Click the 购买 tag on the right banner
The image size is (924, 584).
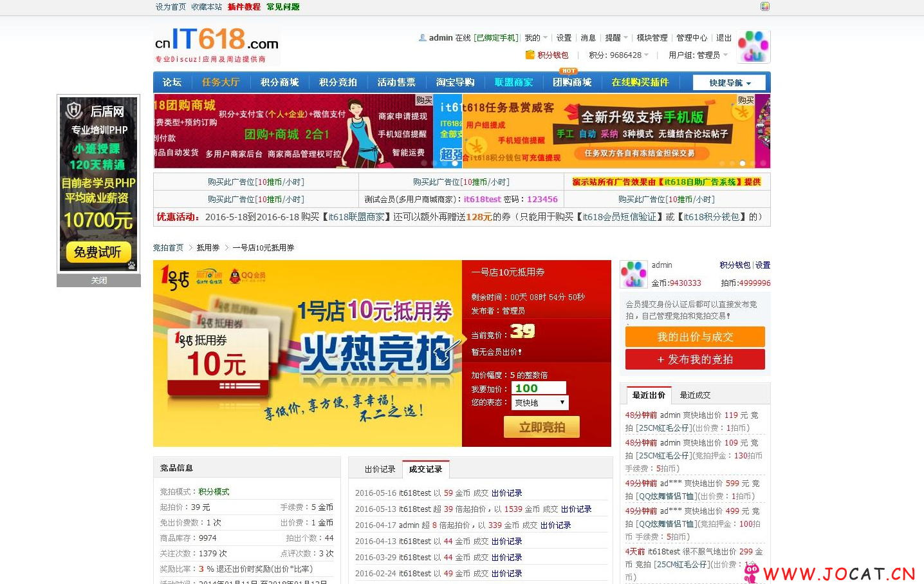tap(746, 100)
